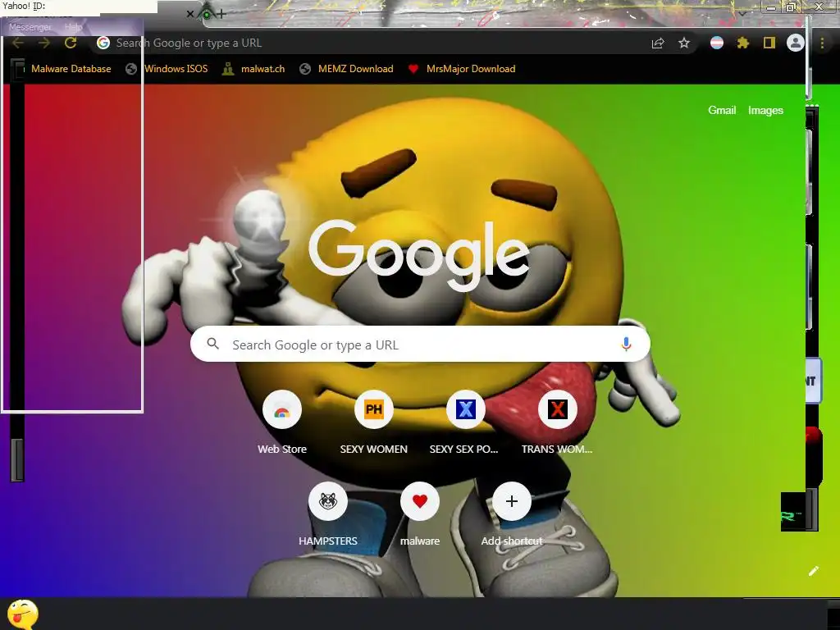Viewport: 840px width, 630px height.
Task: Go forward with the forward arrow
Action: point(44,43)
